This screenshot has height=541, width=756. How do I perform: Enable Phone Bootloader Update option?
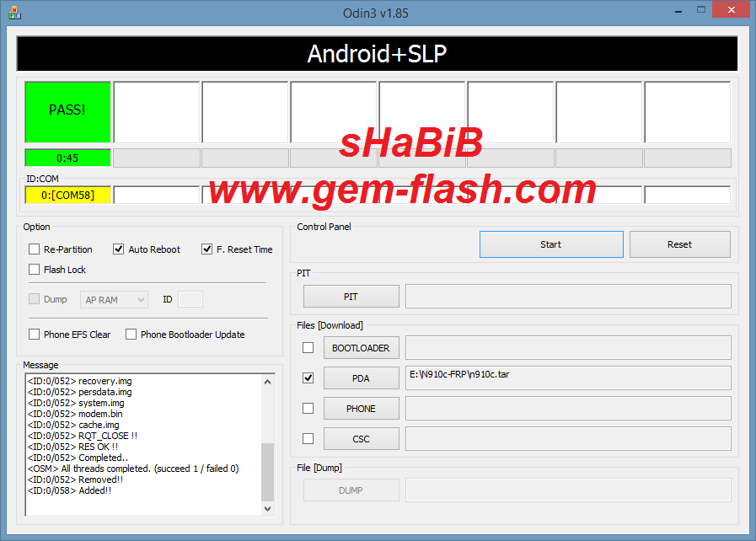click(131, 335)
